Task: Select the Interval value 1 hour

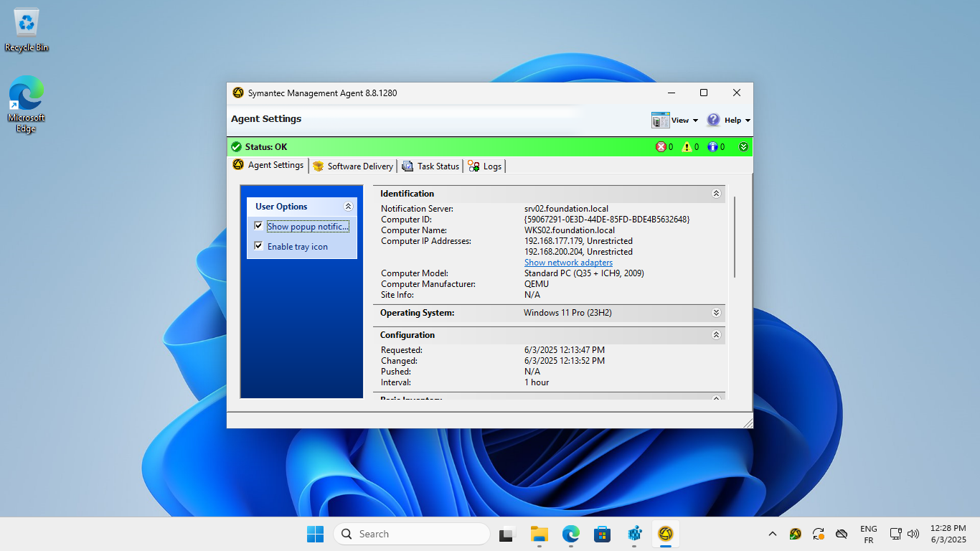Action: (x=537, y=382)
